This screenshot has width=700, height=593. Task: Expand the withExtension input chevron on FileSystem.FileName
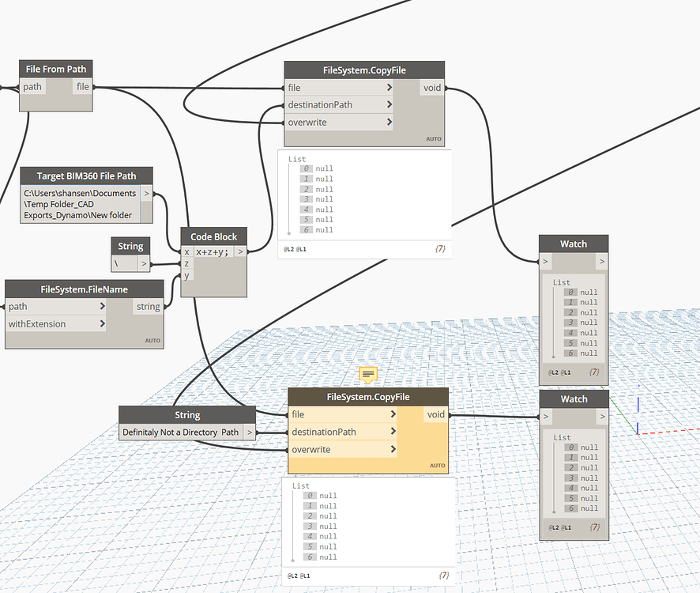pos(101,323)
